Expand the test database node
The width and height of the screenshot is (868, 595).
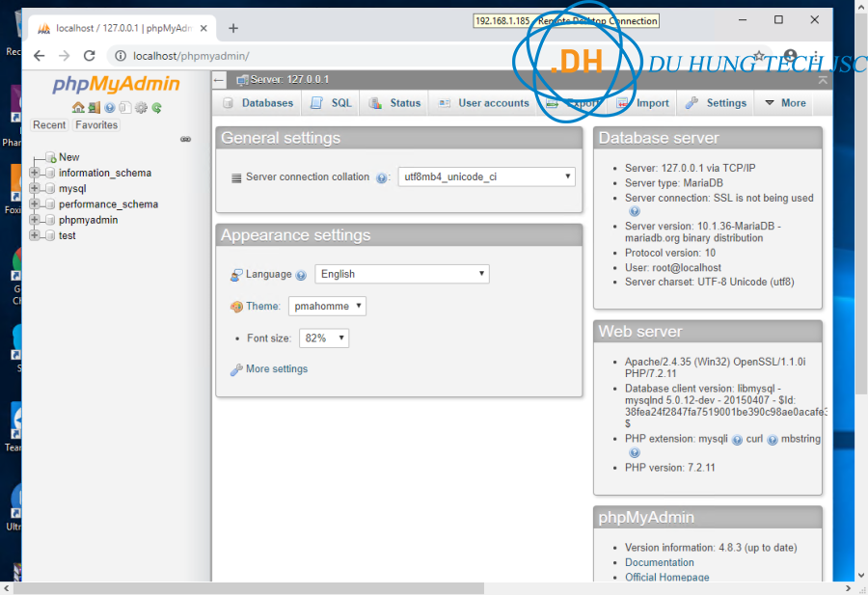[35, 235]
